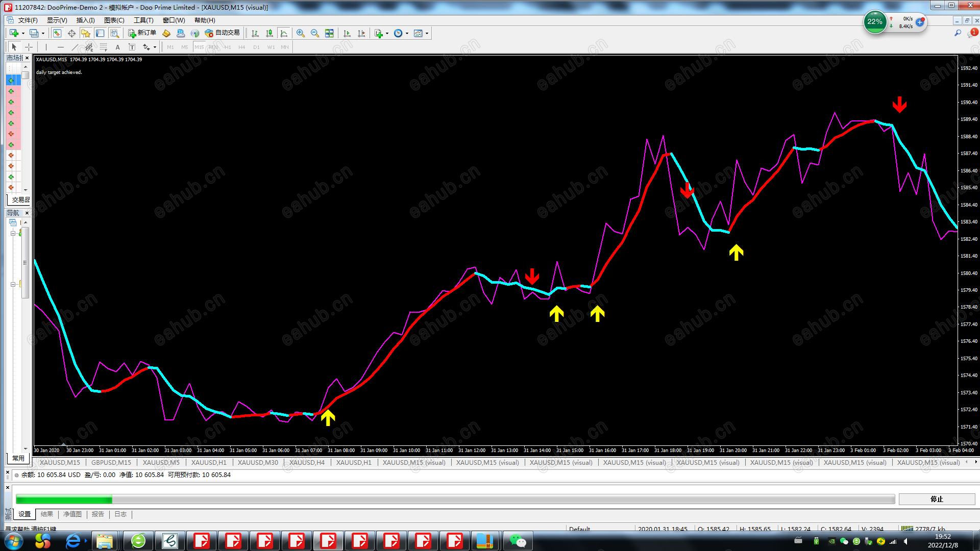980x551 pixels.
Task: Expand the new chart dropdown arrow
Action: click(x=23, y=34)
